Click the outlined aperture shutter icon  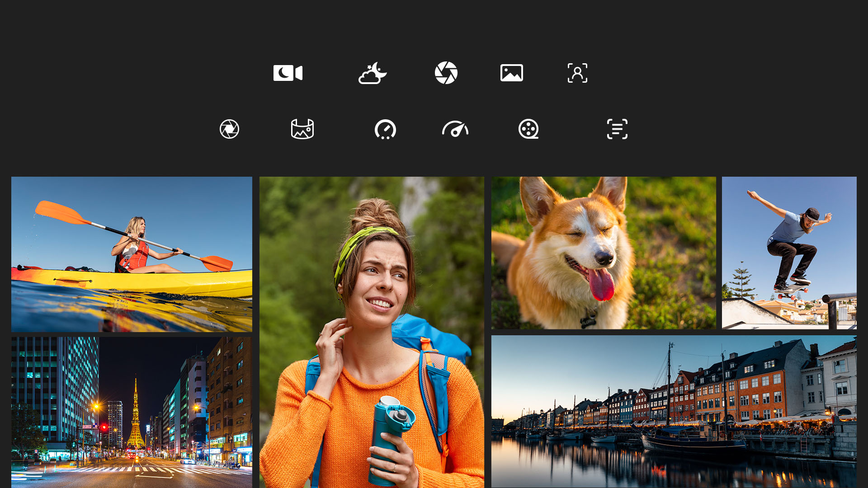tap(229, 129)
